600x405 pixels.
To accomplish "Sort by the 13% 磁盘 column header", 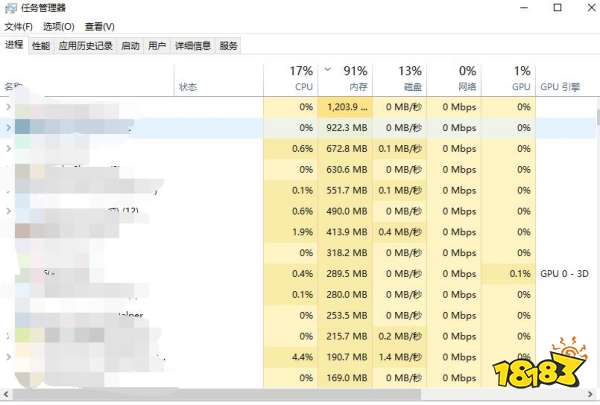I will tap(399, 80).
